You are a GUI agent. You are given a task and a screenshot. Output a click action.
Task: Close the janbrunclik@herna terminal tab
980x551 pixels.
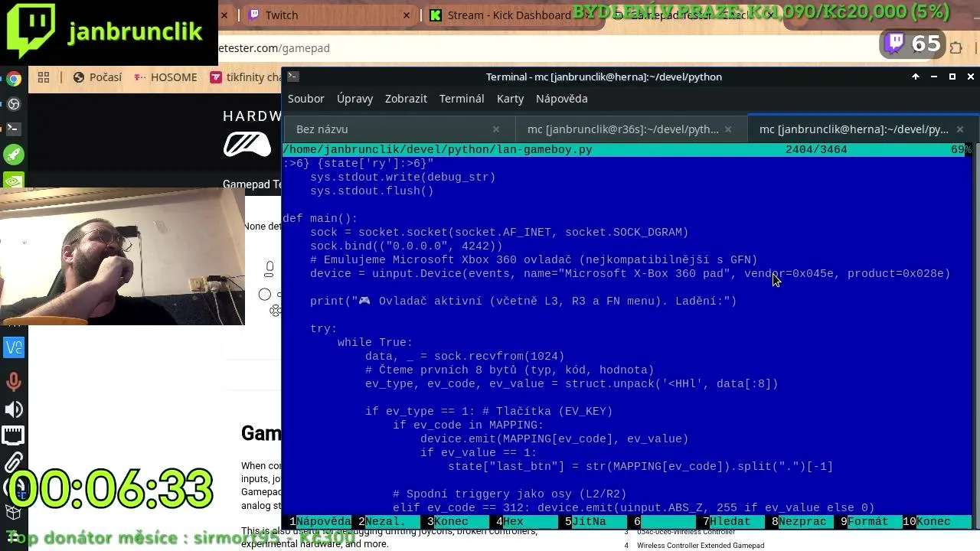960,129
